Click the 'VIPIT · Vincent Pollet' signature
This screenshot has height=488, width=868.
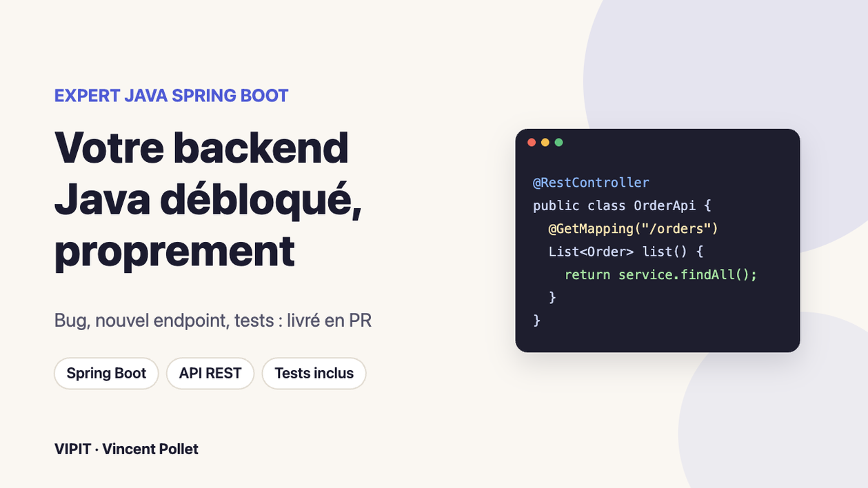126,449
